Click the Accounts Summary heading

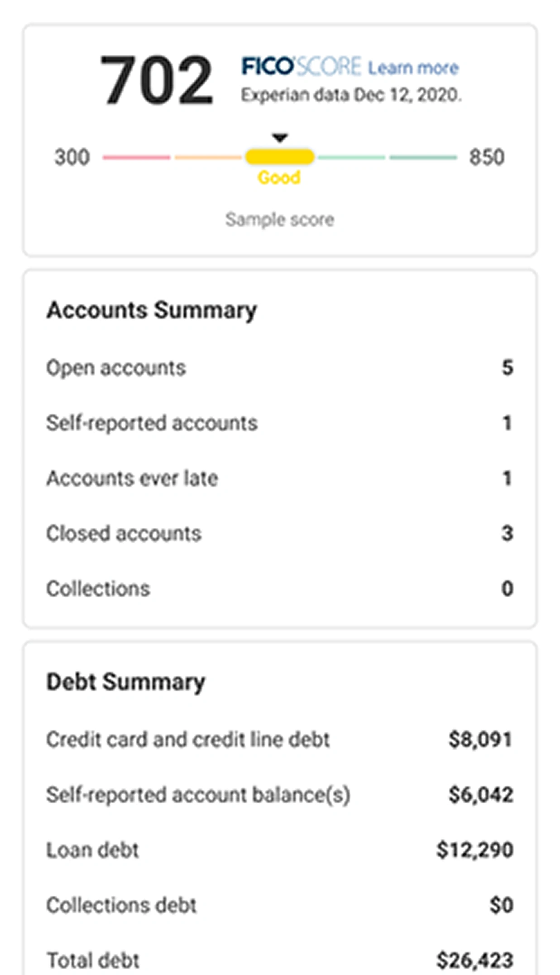coord(152,310)
